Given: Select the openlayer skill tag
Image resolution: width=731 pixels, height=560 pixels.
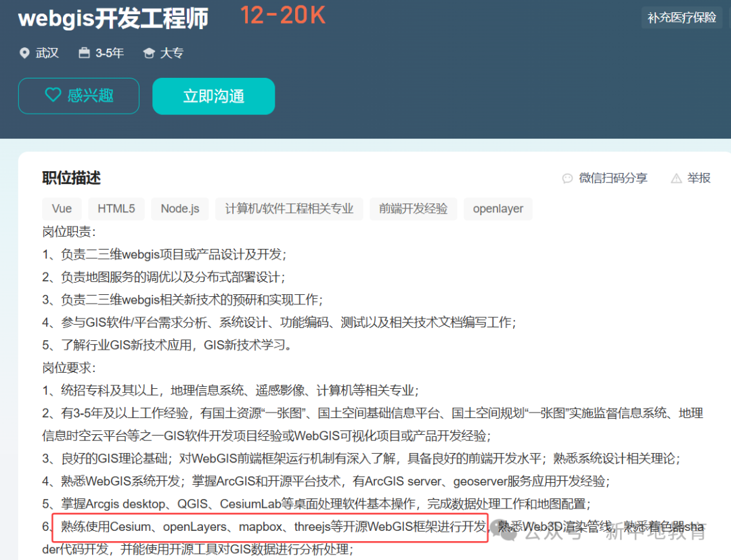Looking at the screenshot, I should tap(498, 209).
